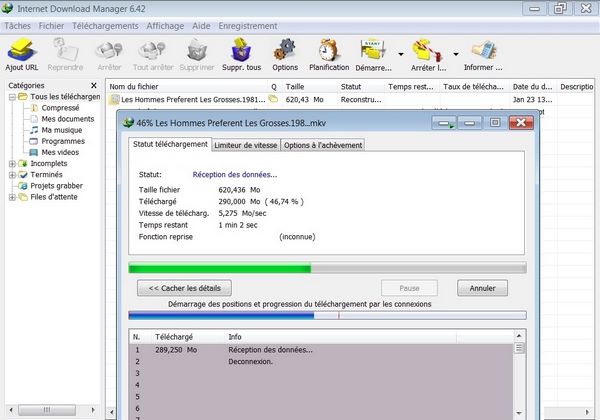600x420 pixels.
Task: Click the Réception des données... status text
Action: click(235, 174)
